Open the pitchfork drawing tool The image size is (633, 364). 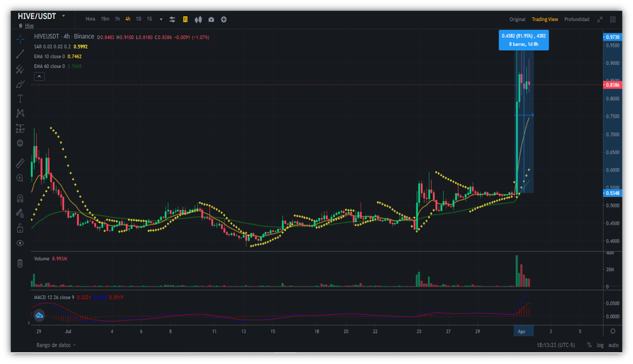click(20, 69)
